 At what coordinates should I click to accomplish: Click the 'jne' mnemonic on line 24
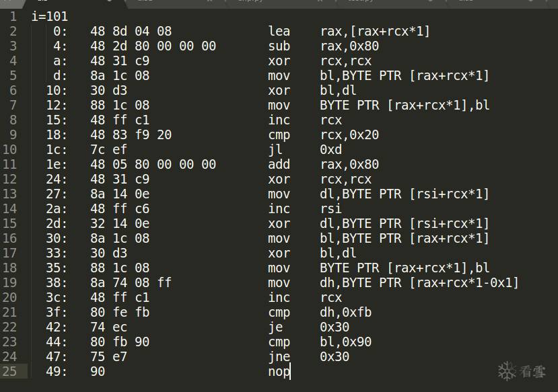(279, 356)
